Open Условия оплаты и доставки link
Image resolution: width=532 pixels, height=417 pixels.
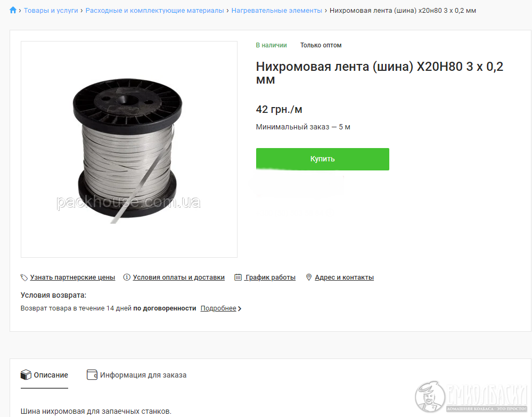[x=179, y=277]
